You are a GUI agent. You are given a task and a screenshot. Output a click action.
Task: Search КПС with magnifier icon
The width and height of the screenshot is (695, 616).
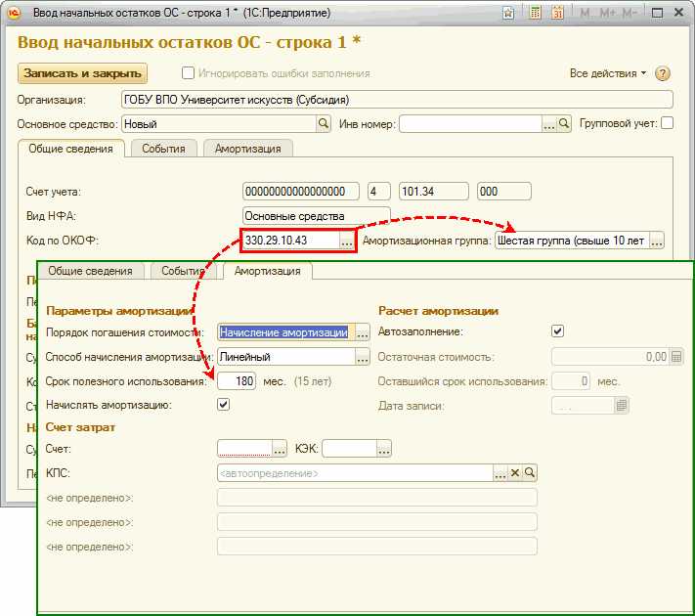pos(530,473)
